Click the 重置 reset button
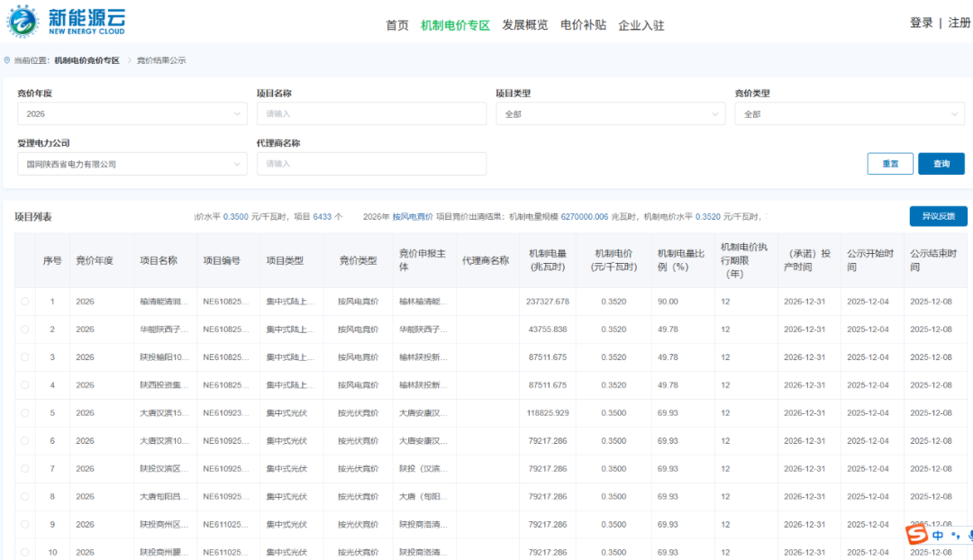The image size is (973, 560). (890, 164)
